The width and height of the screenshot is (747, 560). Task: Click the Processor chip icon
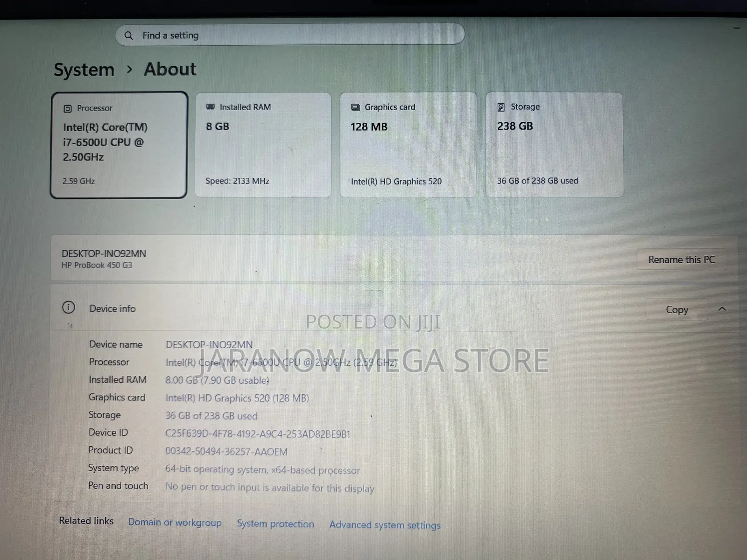click(68, 109)
